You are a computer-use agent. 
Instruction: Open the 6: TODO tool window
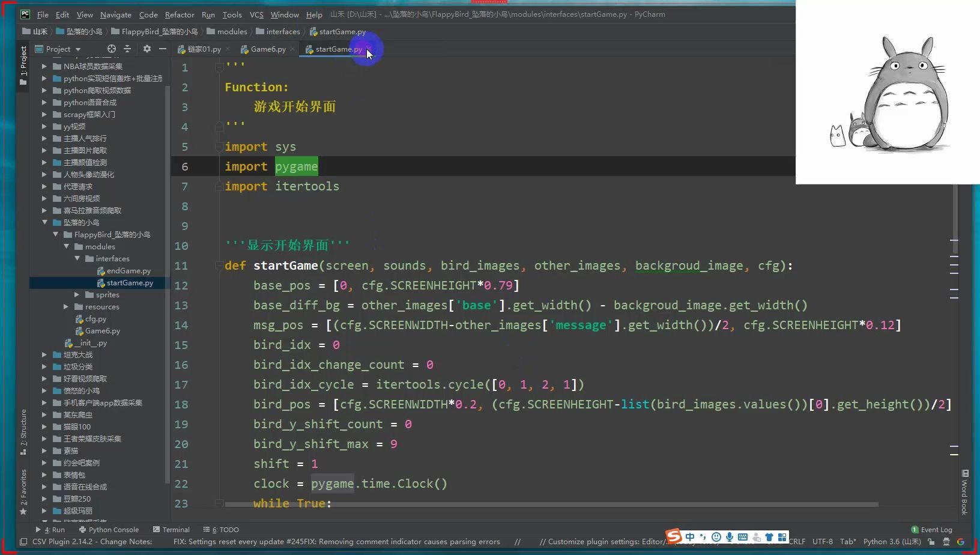point(221,530)
